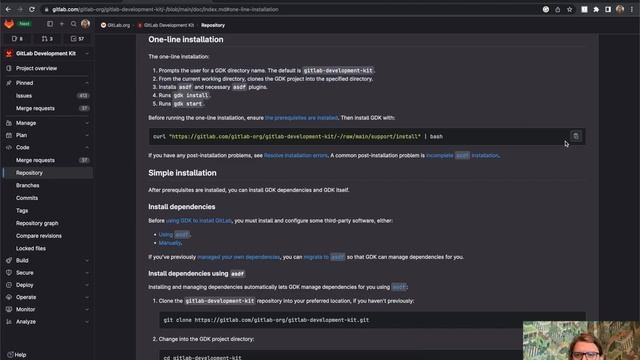Viewport: 640px width, 360px height.
Task: Click the padlock site info icon
Action: (x=47, y=9)
